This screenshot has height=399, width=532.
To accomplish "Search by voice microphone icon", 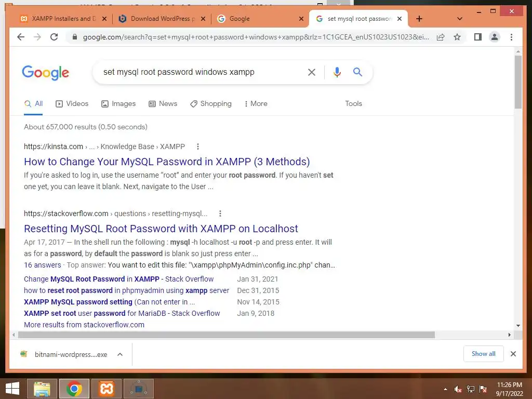I will point(337,72).
